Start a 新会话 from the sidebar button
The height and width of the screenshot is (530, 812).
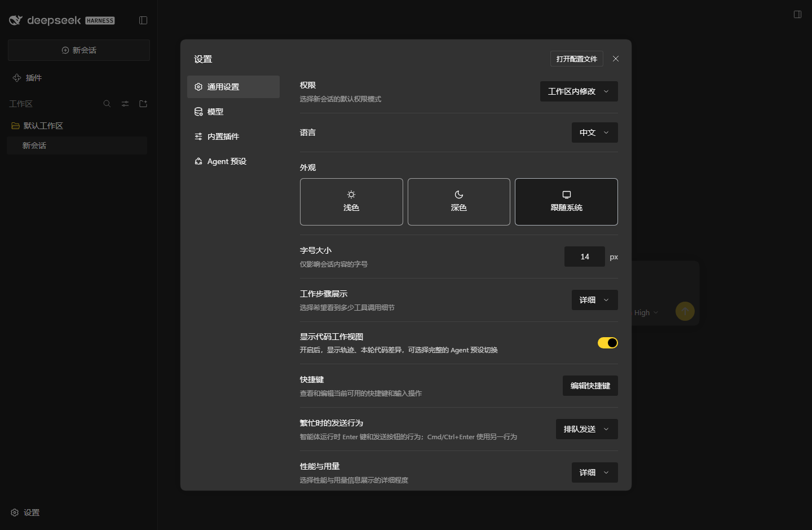[x=79, y=50]
